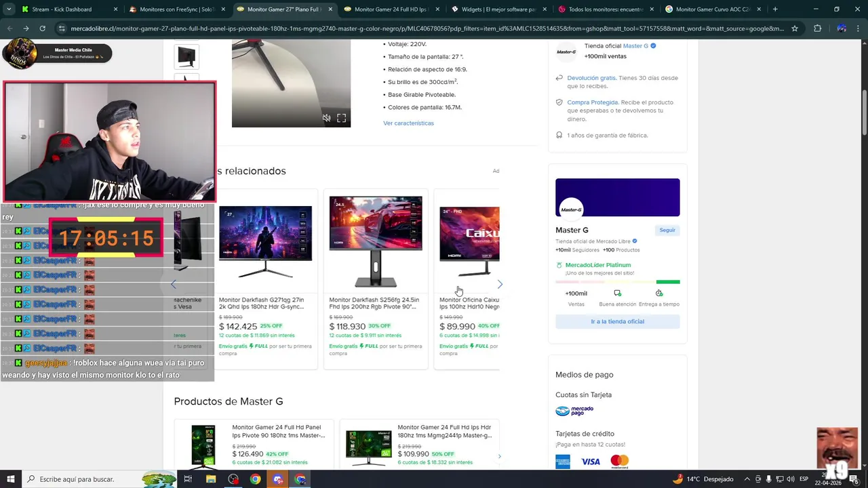Click the Visa card logo
This screenshot has width=868, height=488.
click(x=591, y=462)
